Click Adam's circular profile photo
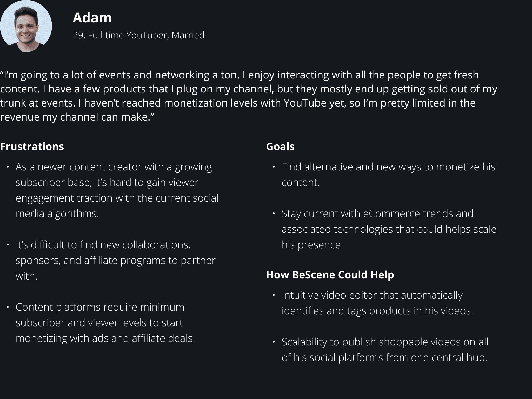 (x=26, y=26)
